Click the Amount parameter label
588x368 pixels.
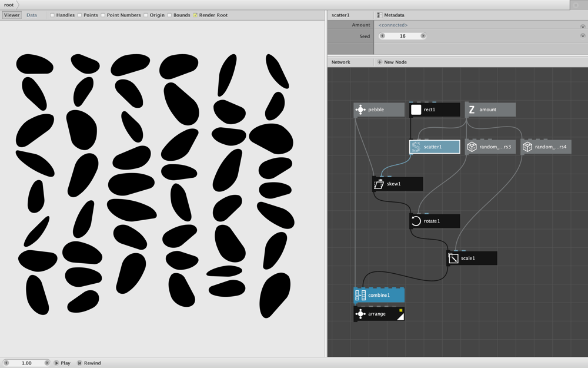(361, 25)
